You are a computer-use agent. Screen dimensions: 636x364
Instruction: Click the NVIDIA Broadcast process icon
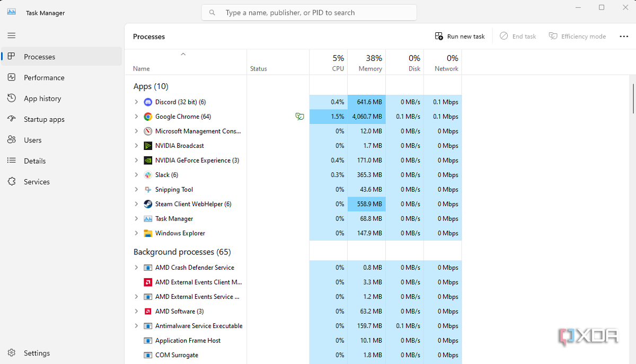(x=147, y=145)
